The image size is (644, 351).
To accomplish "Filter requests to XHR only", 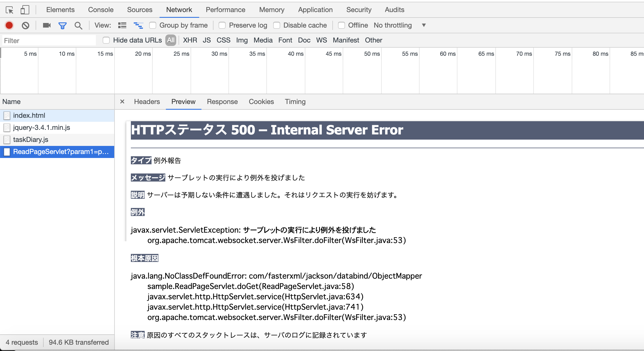I will (189, 40).
